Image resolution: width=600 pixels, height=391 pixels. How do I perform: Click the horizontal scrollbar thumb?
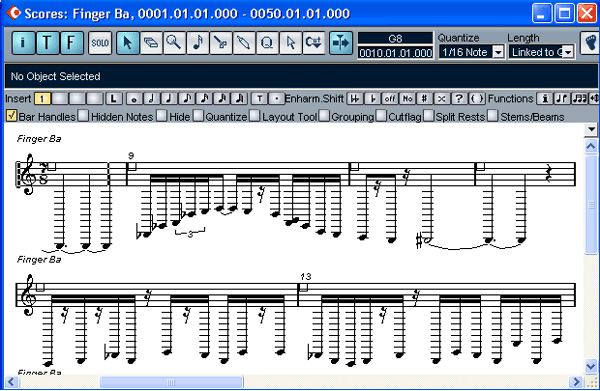171,382
